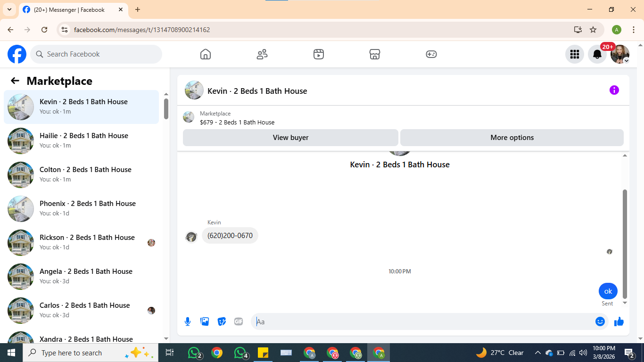
Task: Click the browser Back button
Action: click(10, 30)
